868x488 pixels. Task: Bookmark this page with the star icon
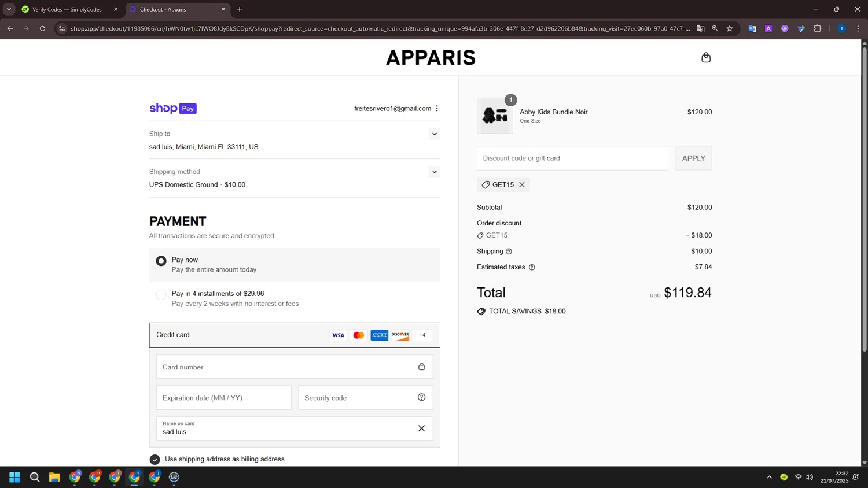pyautogui.click(x=730, y=28)
